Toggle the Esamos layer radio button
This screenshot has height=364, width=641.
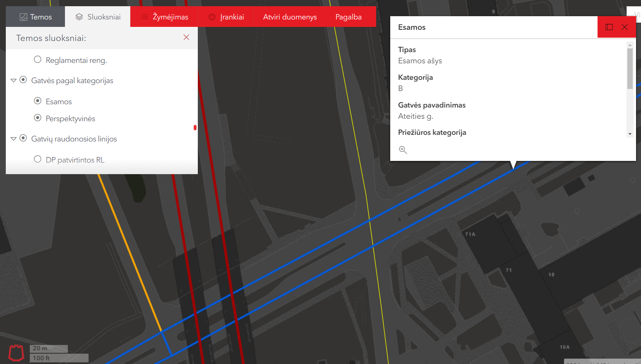pyautogui.click(x=38, y=101)
